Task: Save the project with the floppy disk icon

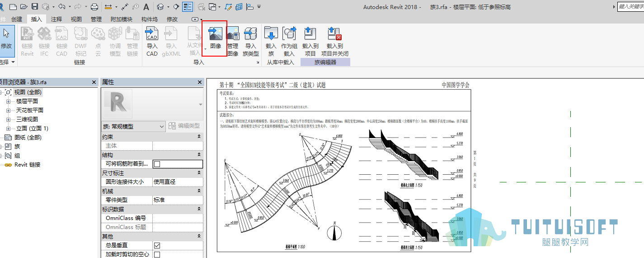Action: coord(35,7)
